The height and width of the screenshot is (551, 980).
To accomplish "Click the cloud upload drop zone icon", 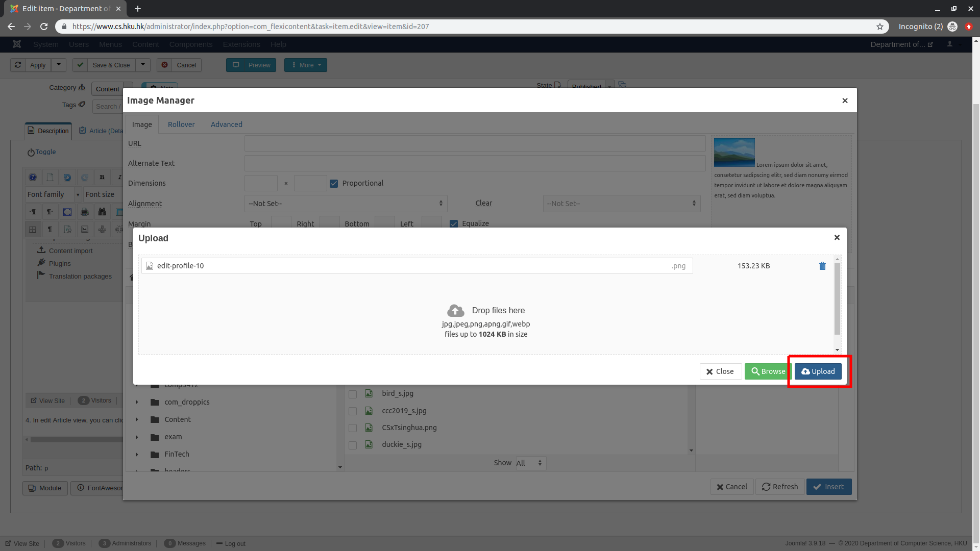I will pyautogui.click(x=456, y=311).
